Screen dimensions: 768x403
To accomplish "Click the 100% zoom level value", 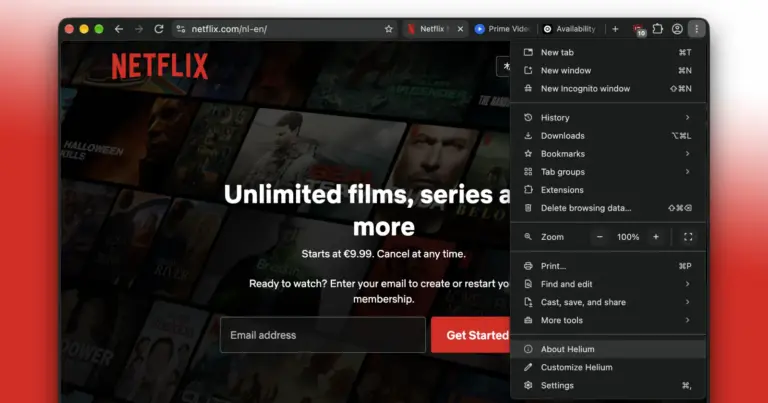I will [628, 237].
